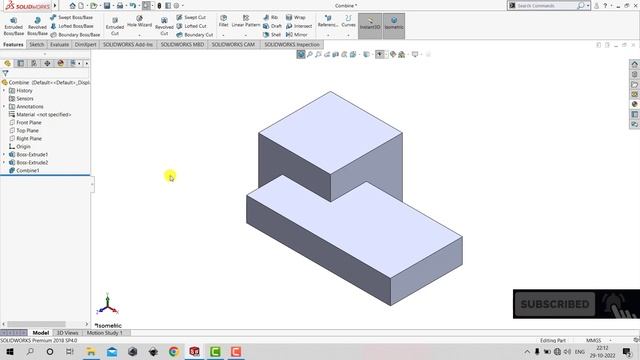This screenshot has height=360, width=640.
Task: Expand the History node
Action: [x=4, y=91]
